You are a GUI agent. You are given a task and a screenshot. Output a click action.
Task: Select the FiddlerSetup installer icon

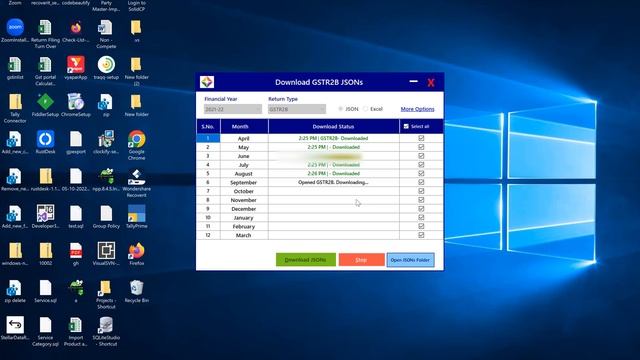pos(45,102)
